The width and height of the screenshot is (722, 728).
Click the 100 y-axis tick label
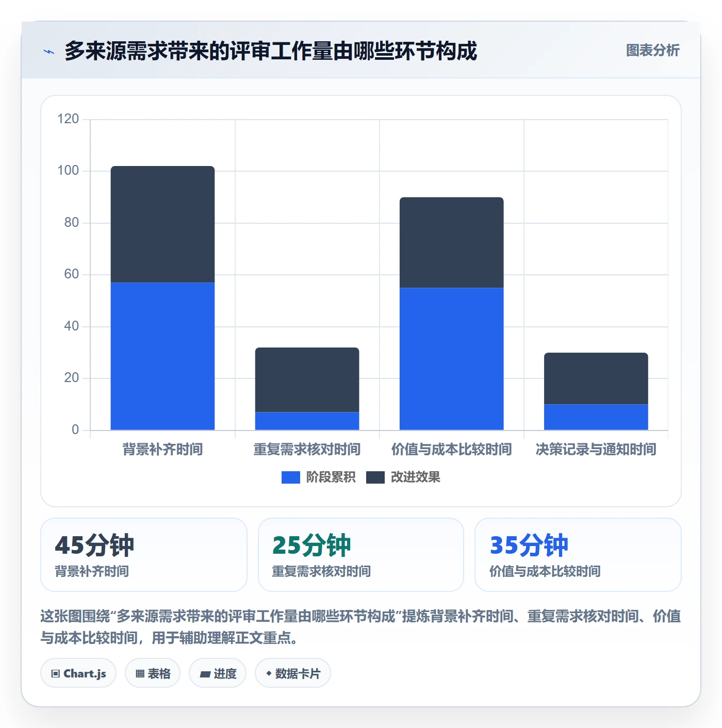(68, 171)
